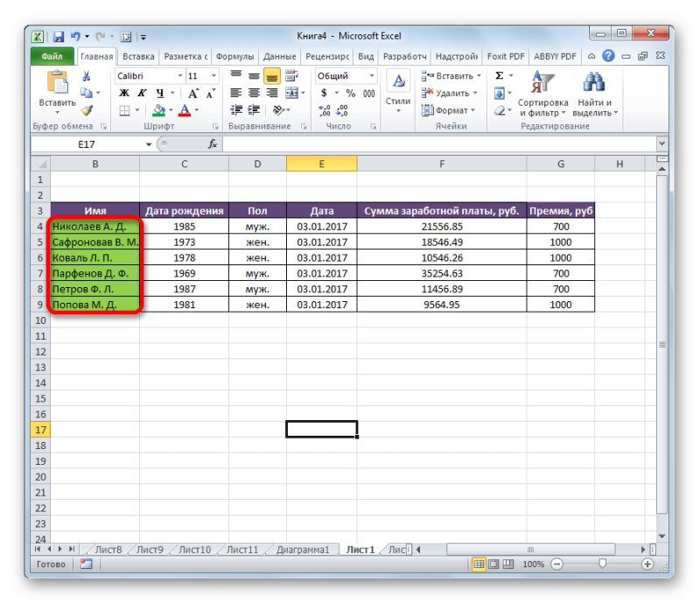Viewport: 700px width, 604px height.
Task: Click the horizontal scrollbar thumb
Action: (530, 550)
